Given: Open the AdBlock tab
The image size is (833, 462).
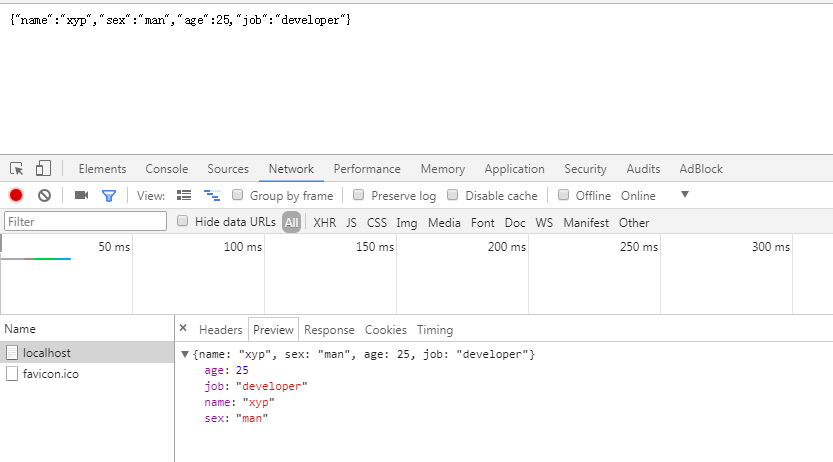Looking at the screenshot, I should pos(701,169).
